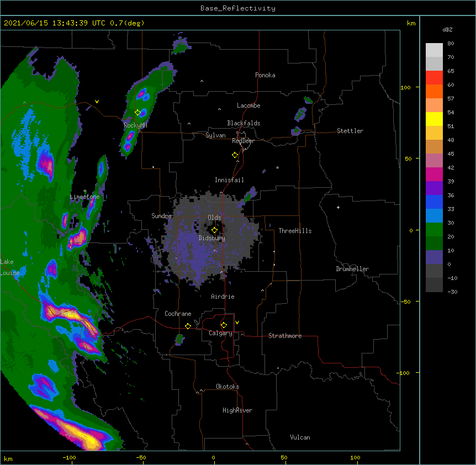Image resolution: width=476 pixels, height=465 pixels.
Task: Click the yellow diamond marker below Cochrane
Action: point(188,326)
